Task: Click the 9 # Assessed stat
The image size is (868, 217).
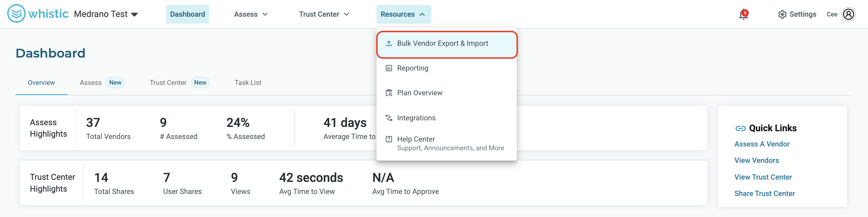Action: click(x=178, y=128)
